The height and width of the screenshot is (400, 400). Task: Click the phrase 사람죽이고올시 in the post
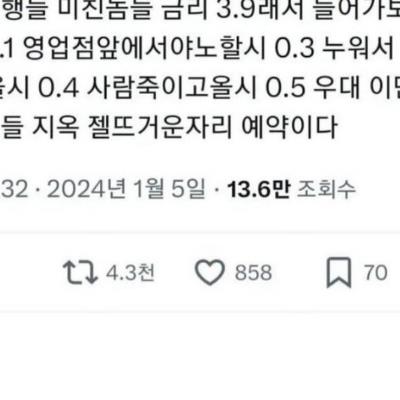172,88
